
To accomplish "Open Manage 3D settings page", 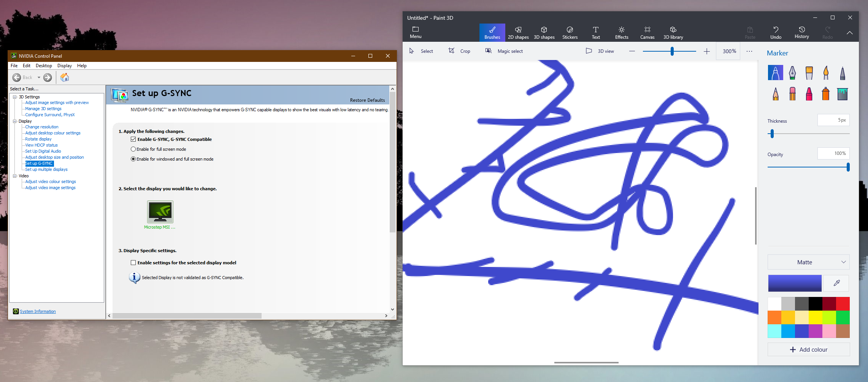I will click(43, 109).
